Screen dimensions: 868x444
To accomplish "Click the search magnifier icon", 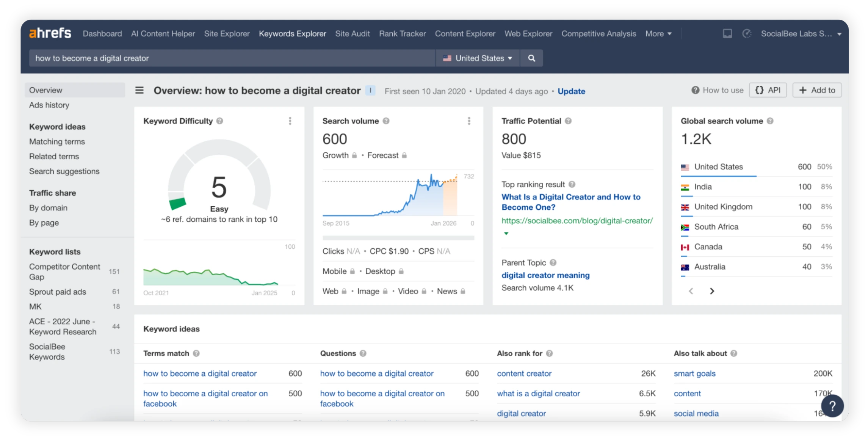I will coord(531,58).
